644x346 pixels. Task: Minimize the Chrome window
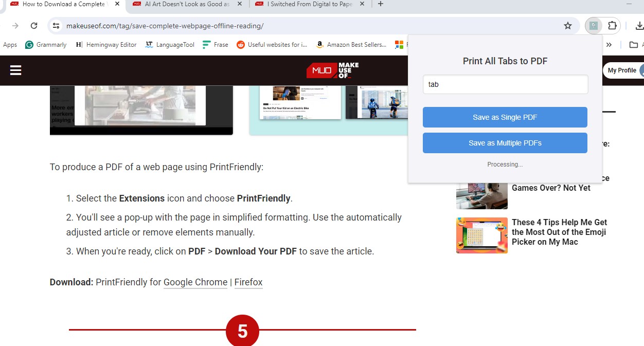click(x=629, y=4)
